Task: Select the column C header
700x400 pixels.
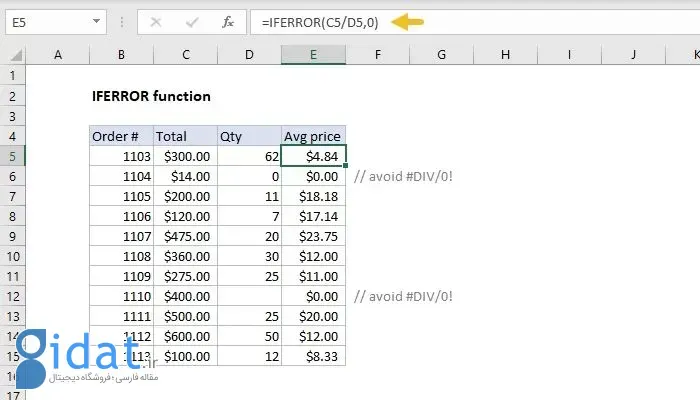Action: pyautogui.click(x=185, y=53)
